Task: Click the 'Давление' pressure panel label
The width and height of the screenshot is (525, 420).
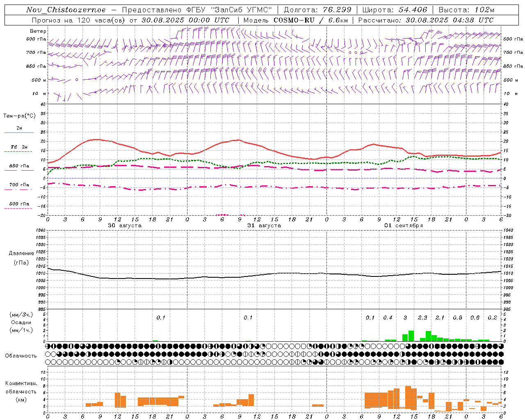Action: pyautogui.click(x=21, y=253)
